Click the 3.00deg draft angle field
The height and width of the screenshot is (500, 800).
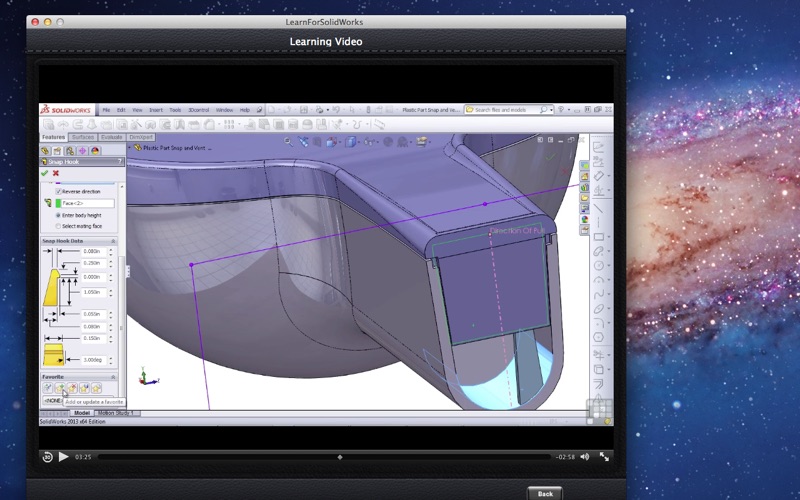[x=94, y=360]
